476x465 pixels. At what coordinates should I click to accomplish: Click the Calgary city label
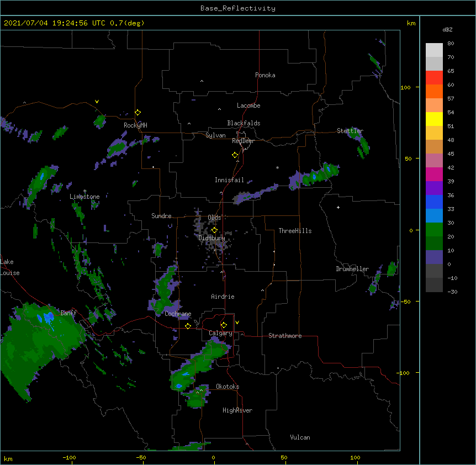[220, 333]
